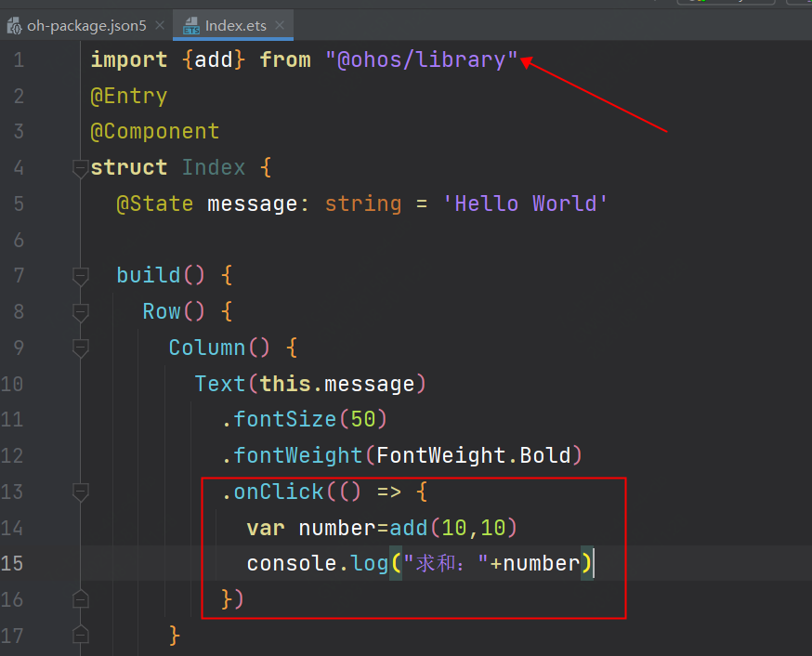Click the message property name on line 5

(253, 204)
